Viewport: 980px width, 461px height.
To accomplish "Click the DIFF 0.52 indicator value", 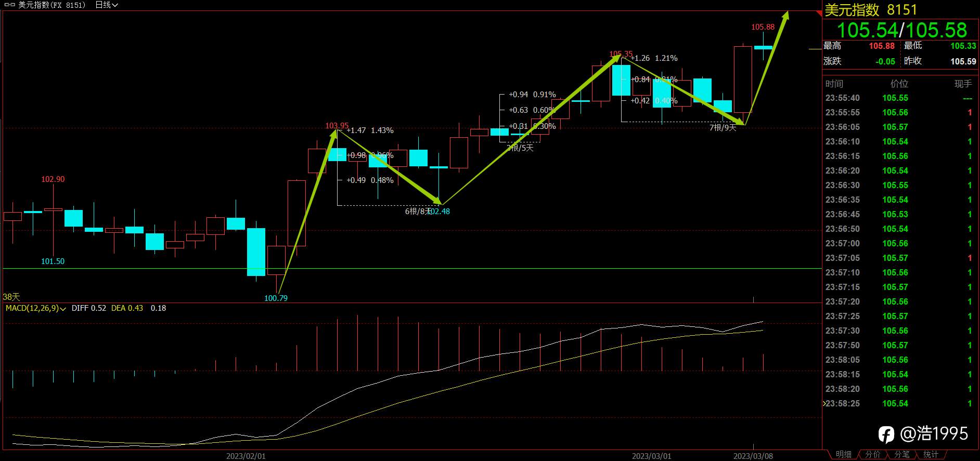I will 89,308.
